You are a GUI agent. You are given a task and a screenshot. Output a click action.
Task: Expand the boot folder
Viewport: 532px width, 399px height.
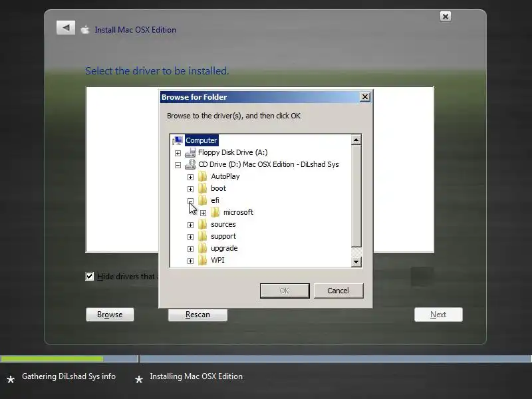(190, 189)
